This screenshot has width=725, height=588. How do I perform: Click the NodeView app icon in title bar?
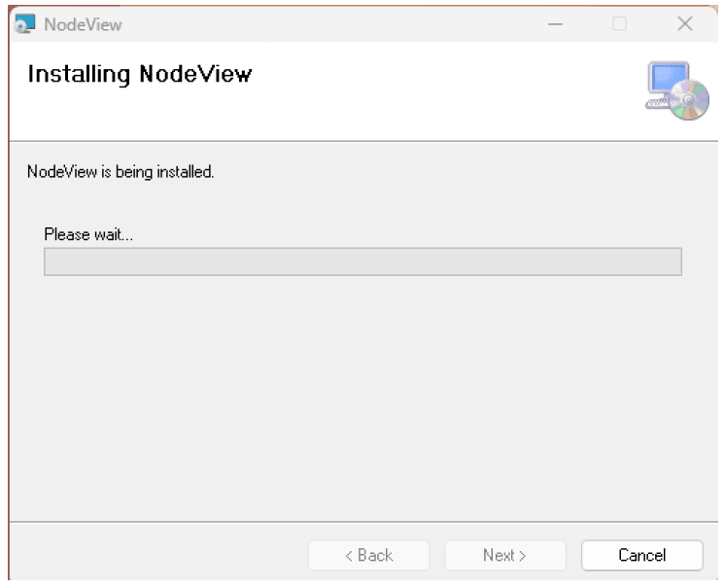(24, 24)
